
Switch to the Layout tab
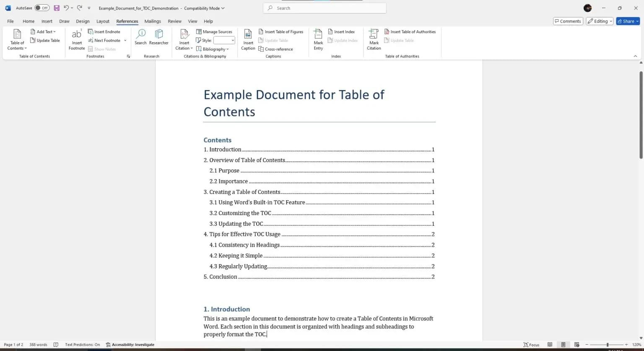point(103,21)
